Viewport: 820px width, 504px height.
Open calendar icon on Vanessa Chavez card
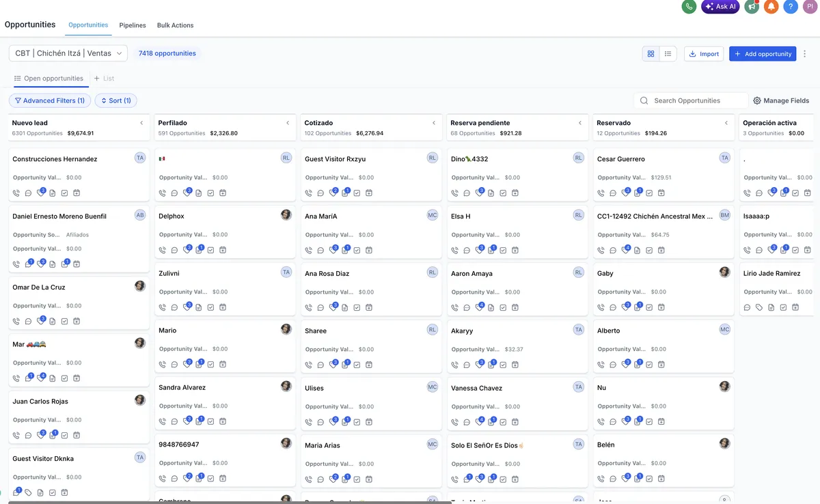pos(515,421)
